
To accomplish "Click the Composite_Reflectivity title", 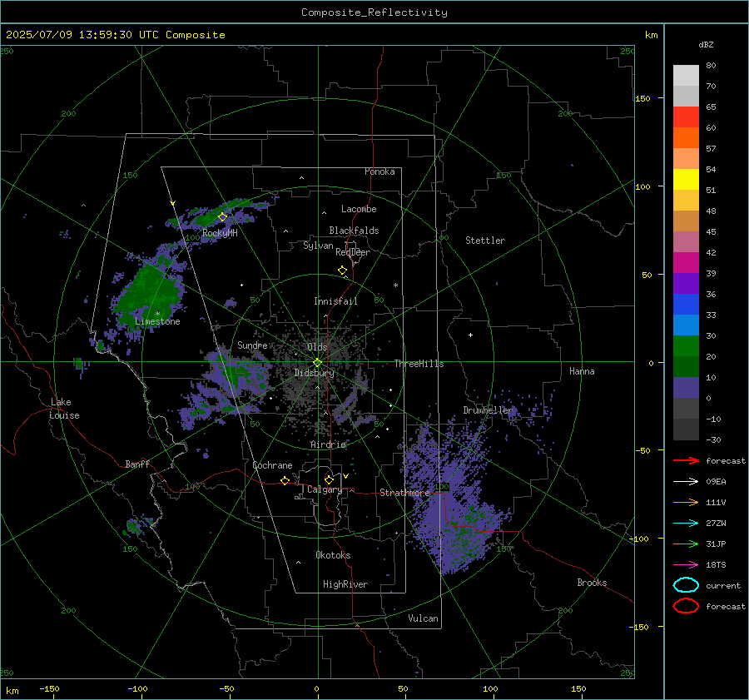I will click(374, 12).
